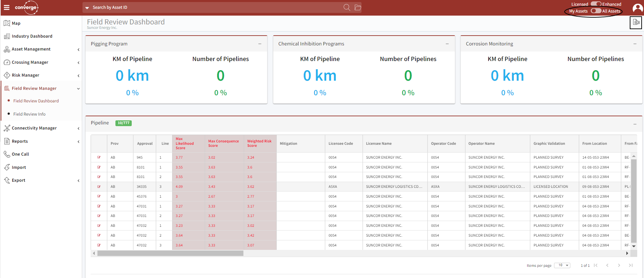Screen dimensions: 644x278
Task: Expand Export submenu chevron
Action: tap(78, 181)
